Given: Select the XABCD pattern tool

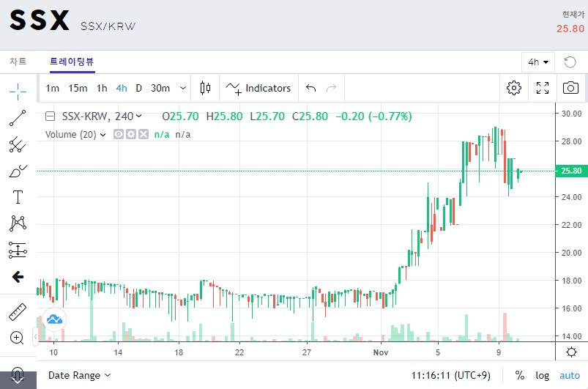Looking at the screenshot, I should [18, 223].
